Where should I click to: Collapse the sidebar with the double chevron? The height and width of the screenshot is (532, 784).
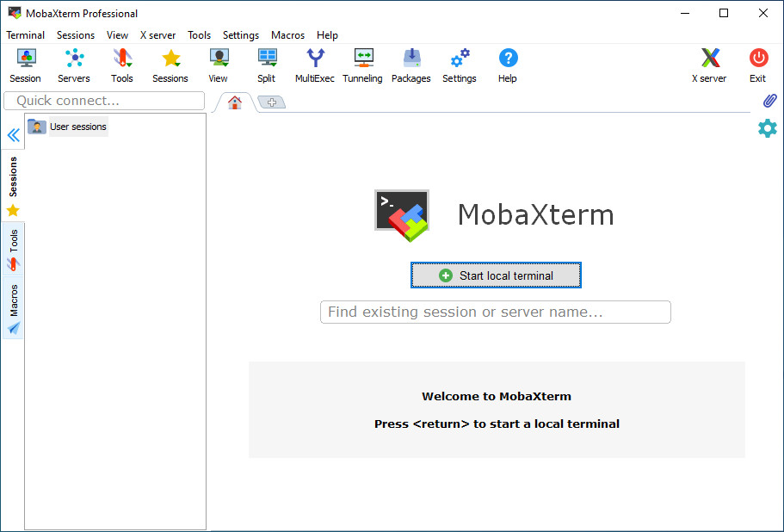[14, 135]
